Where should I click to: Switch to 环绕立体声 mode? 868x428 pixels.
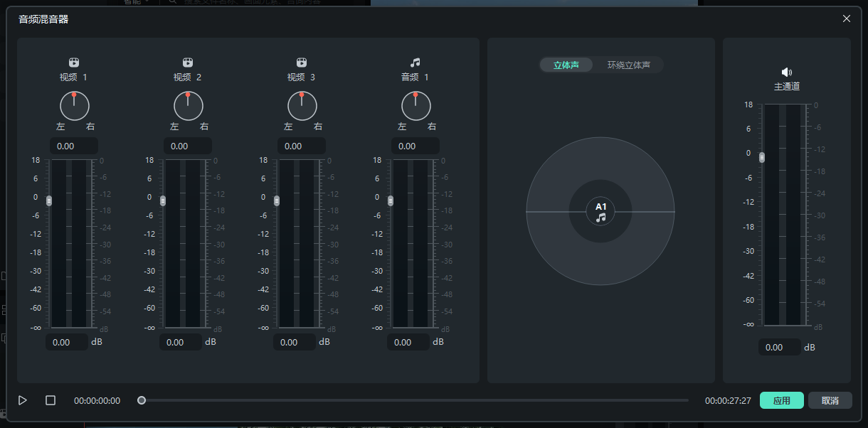(628, 65)
